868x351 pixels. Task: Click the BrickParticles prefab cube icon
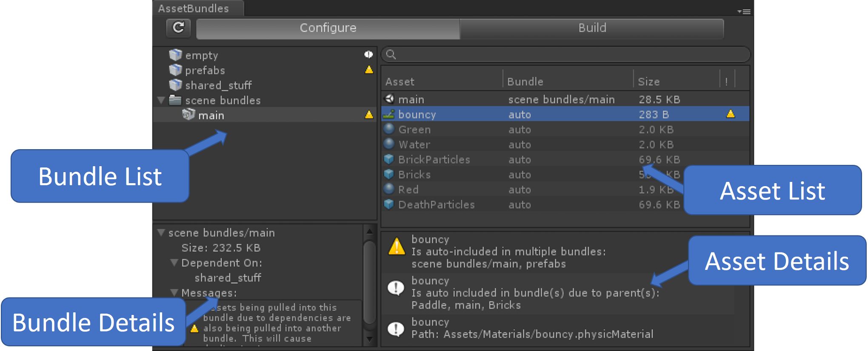pos(389,159)
